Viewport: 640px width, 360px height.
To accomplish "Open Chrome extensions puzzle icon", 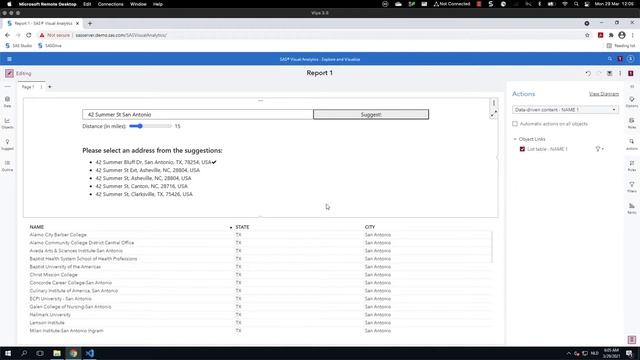I will click(611, 35).
